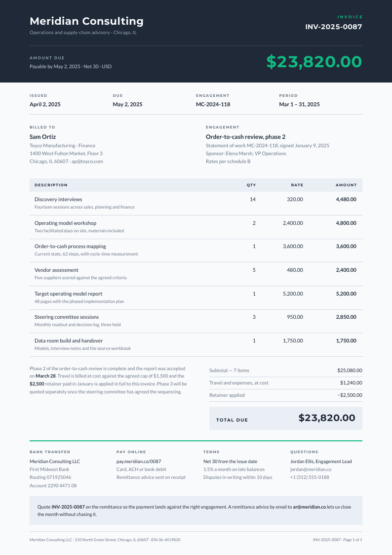Image resolution: width=392 pixels, height=555 pixels.
Task: Click the retainer applied value −$2,500.00
Action: [x=350, y=395]
